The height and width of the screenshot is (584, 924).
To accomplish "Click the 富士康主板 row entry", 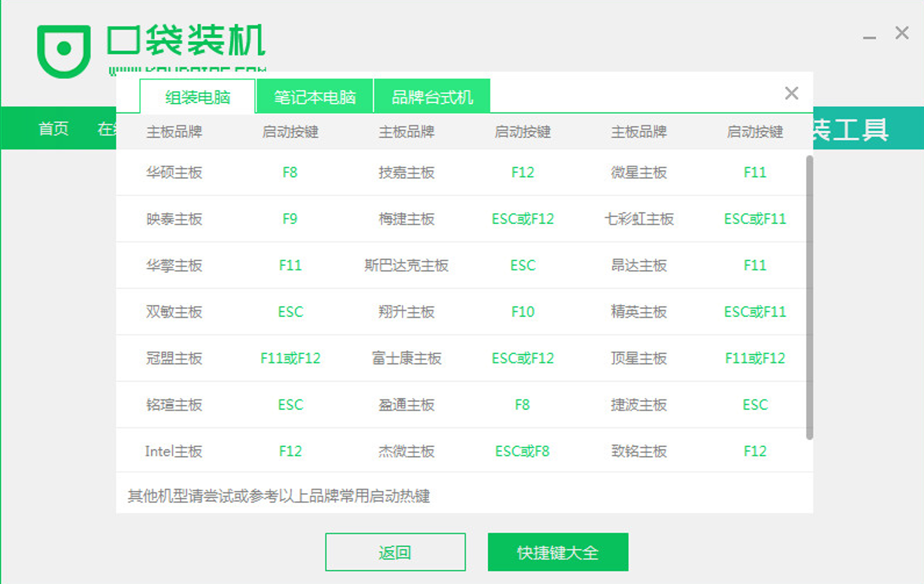I will click(406, 358).
